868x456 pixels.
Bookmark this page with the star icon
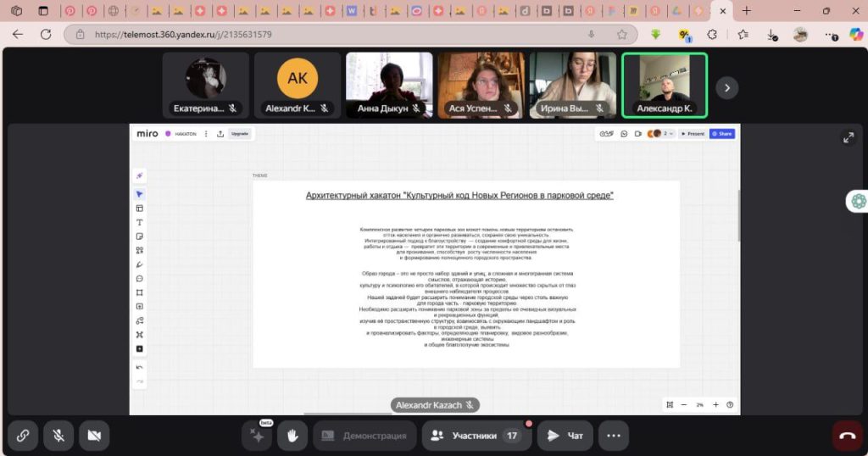621,35
